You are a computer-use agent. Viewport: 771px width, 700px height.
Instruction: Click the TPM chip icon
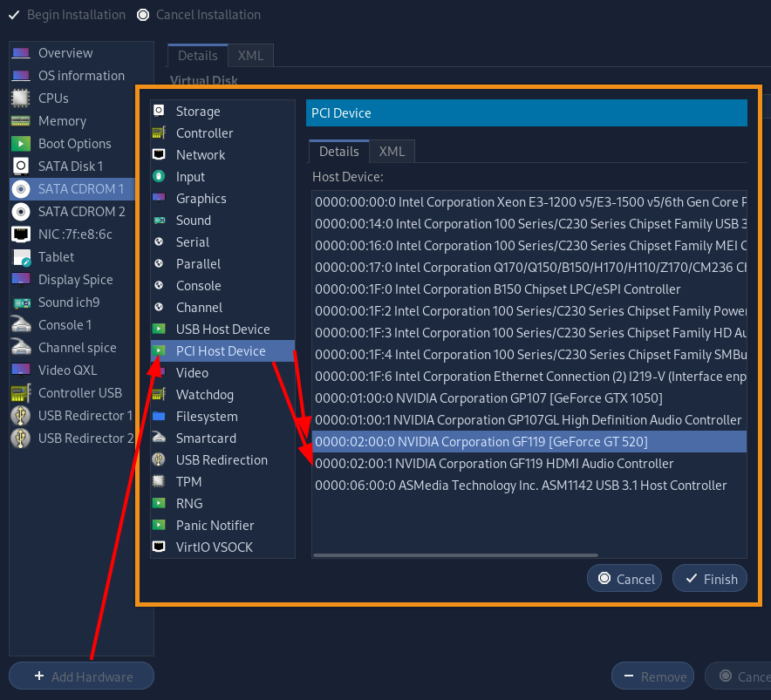tap(159, 480)
